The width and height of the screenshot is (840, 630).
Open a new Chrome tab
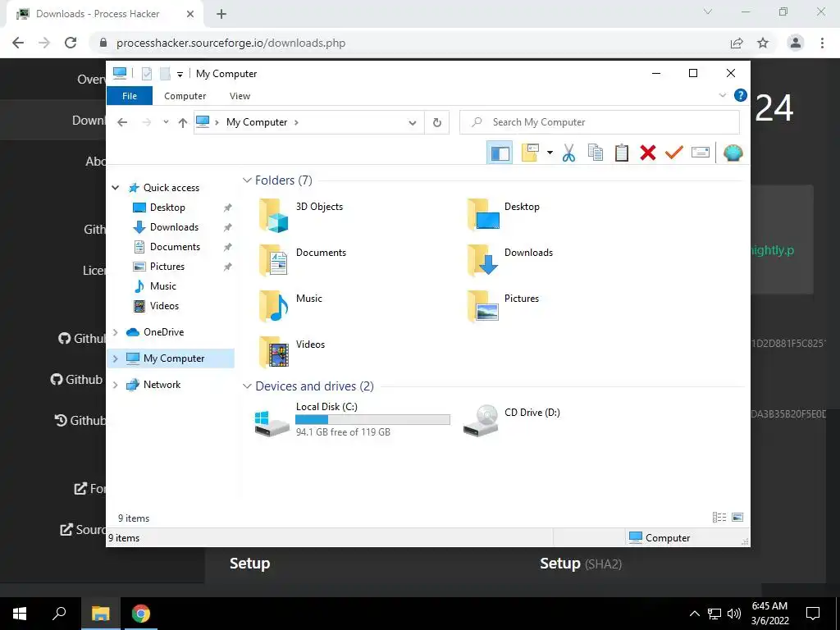(x=221, y=14)
